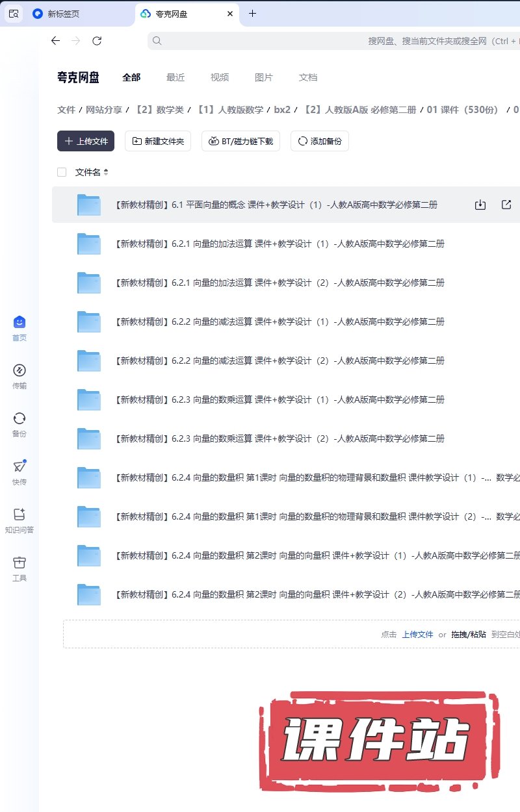Screen dimensions: 520x812
Task: Open the 传输 transfer sidebar icon
Action: pos(19,371)
